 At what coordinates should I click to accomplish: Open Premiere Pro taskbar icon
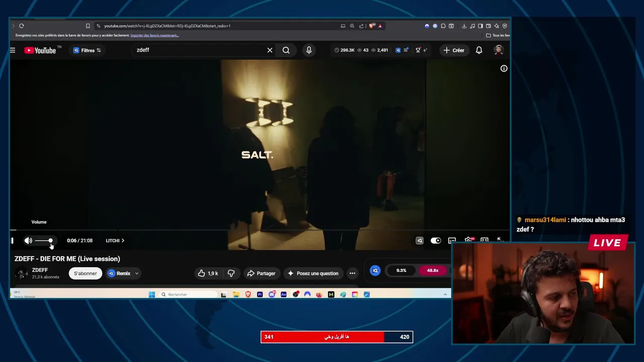260,295
